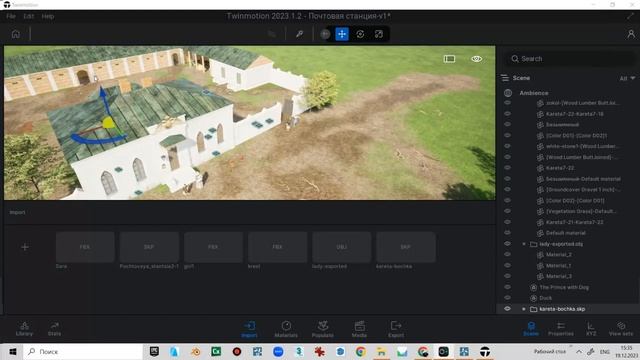The image size is (640, 360).
Task: Open the All filter dropdown
Action: [627, 78]
